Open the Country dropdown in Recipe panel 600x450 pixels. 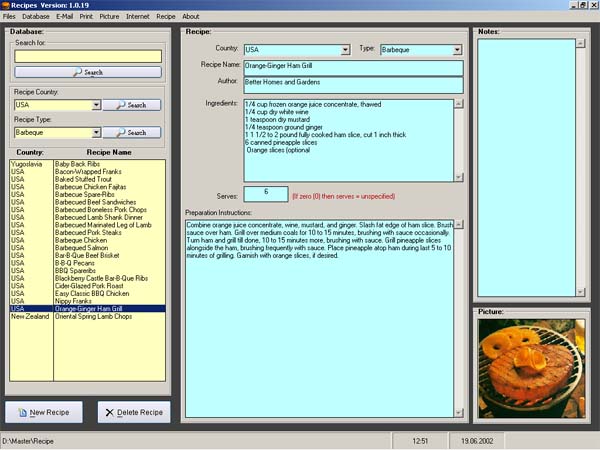[x=345, y=49]
